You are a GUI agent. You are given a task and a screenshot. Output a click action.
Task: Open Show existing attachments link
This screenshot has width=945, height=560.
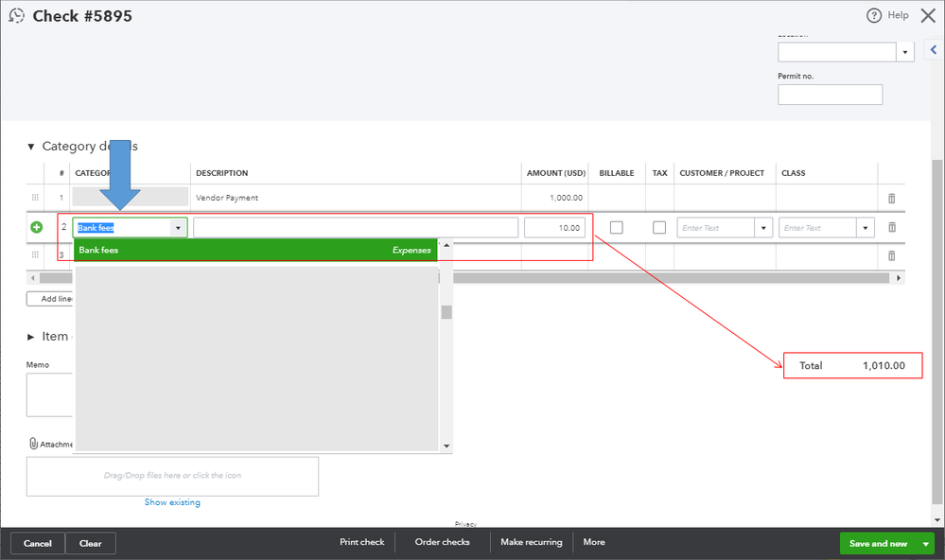172,502
